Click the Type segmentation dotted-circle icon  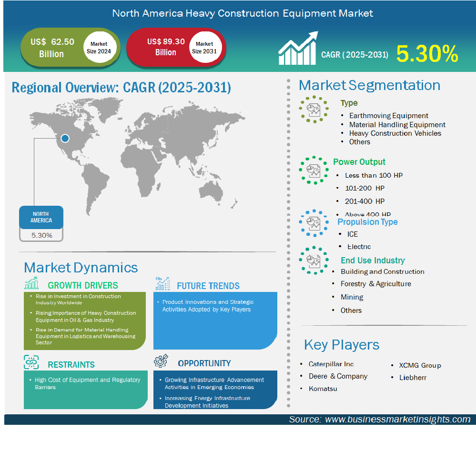pyautogui.click(x=314, y=109)
